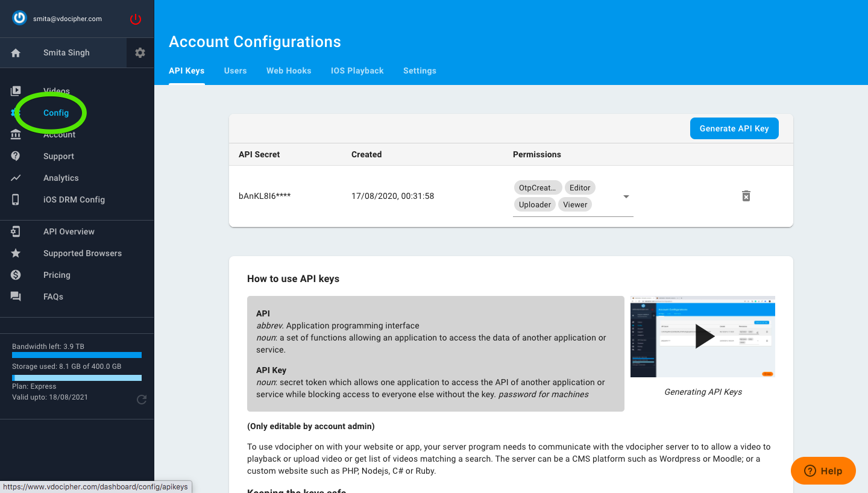Open Config in the sidebar
The width and height of the screenshot is (868, 493).
(56, 113)
